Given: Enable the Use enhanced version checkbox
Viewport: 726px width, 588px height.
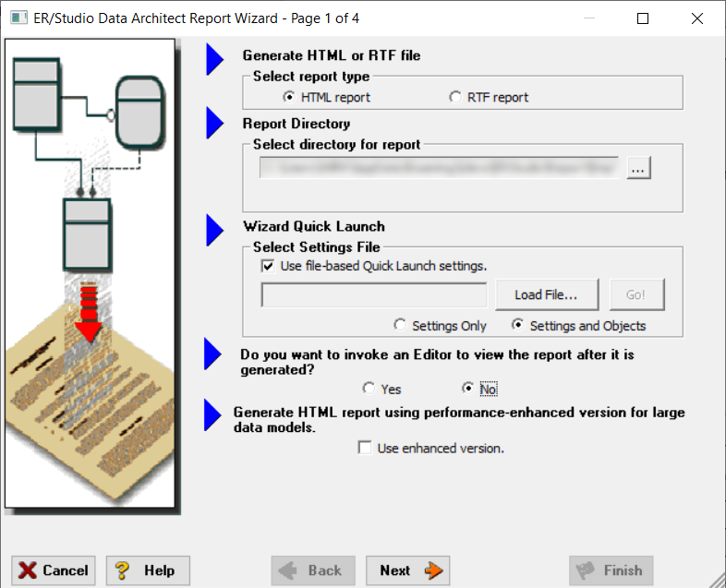Looking at the screenshot, I should [365, 448].
